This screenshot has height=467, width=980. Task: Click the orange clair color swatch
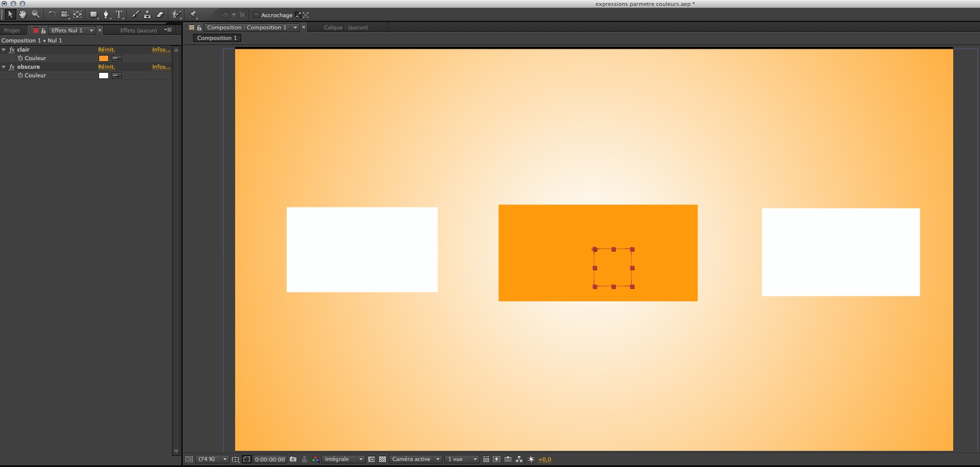104,58
